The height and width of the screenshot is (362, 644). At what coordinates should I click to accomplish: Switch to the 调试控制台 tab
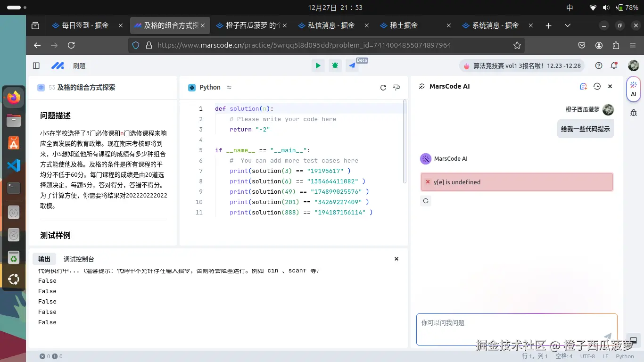point(78,259)
